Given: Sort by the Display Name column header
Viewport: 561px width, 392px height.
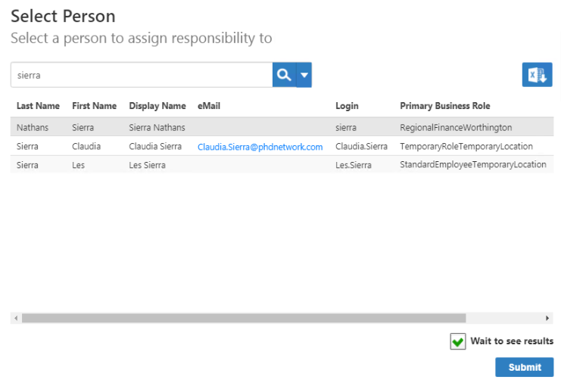Looking at the screenshot, I should click(157, 106).
